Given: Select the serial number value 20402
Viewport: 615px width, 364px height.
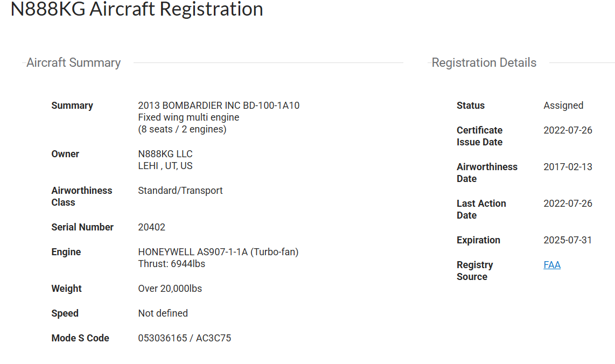Looking at the screenshot, I should pyautogui.click(x=152, y=227).
